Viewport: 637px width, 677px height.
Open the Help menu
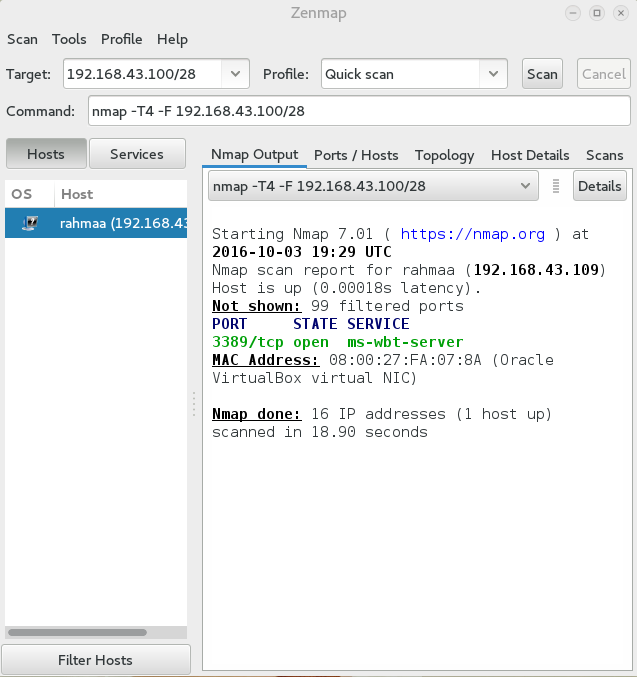[172, 39]
